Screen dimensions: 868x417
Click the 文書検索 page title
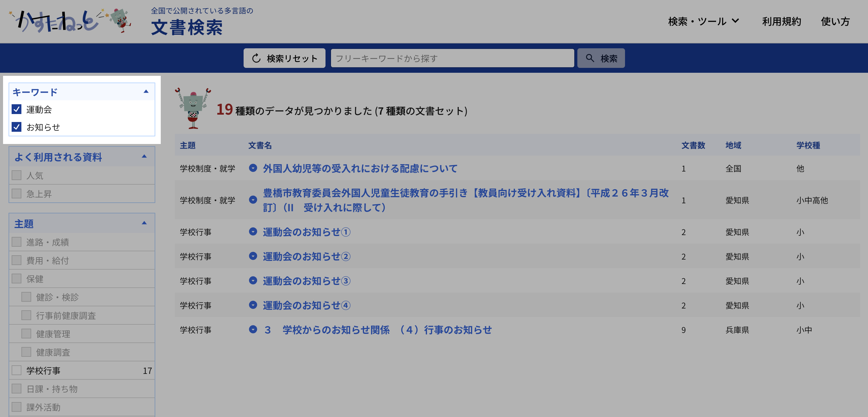pos(187,27)
